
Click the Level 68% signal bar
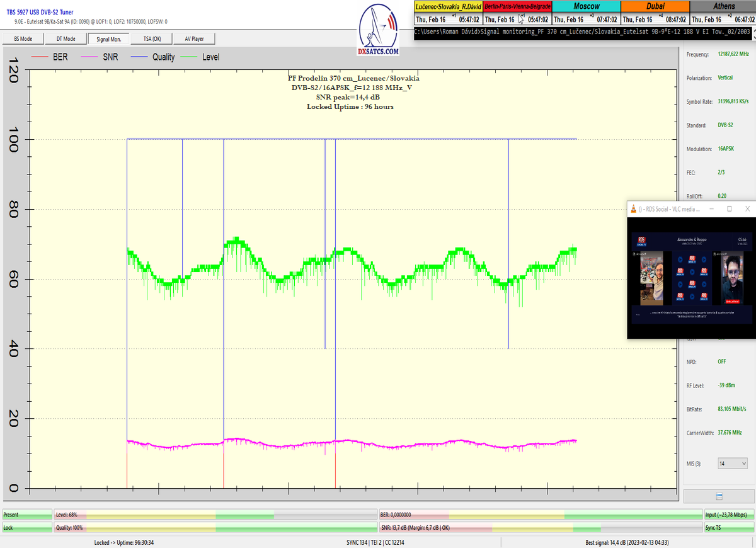[215, 515]
